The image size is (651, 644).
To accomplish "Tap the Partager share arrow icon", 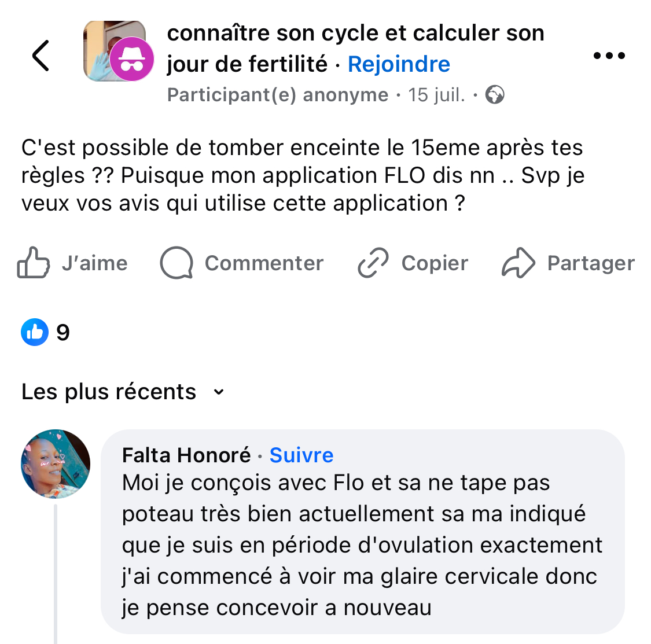I will click(518, 263).
